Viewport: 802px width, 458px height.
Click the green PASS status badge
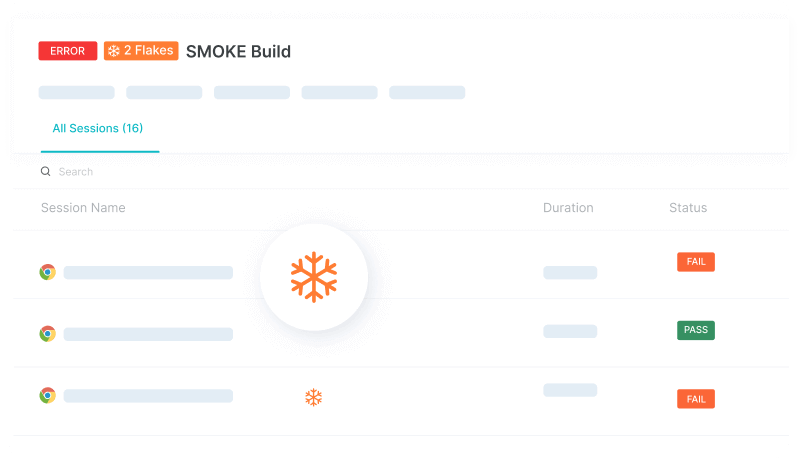[x=696, y=330]
